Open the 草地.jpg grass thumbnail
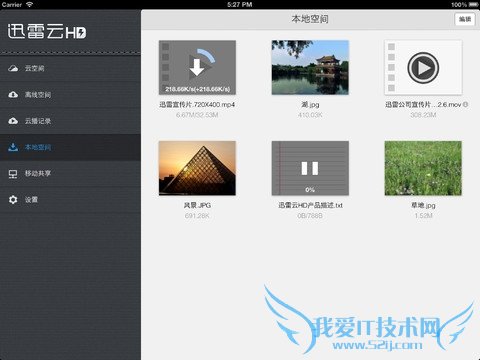The image size is (480, 360). point(423,168)
